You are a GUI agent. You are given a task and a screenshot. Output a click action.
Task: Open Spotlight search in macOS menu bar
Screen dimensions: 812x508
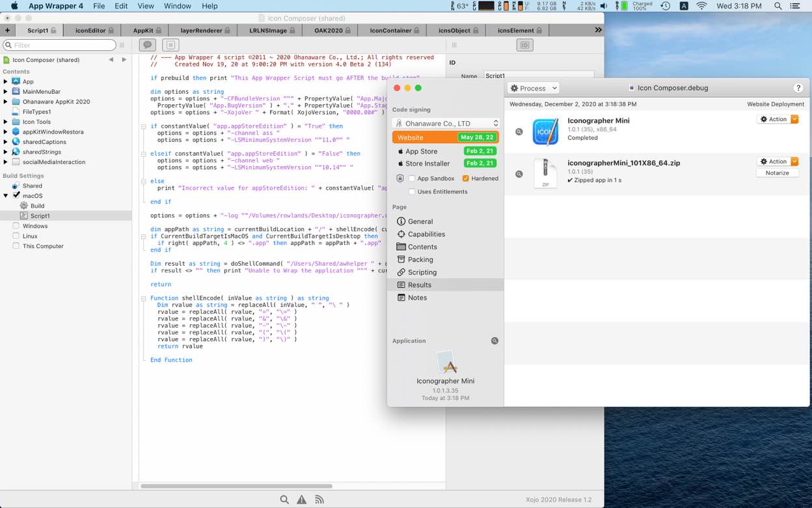[x=778, y=6]
